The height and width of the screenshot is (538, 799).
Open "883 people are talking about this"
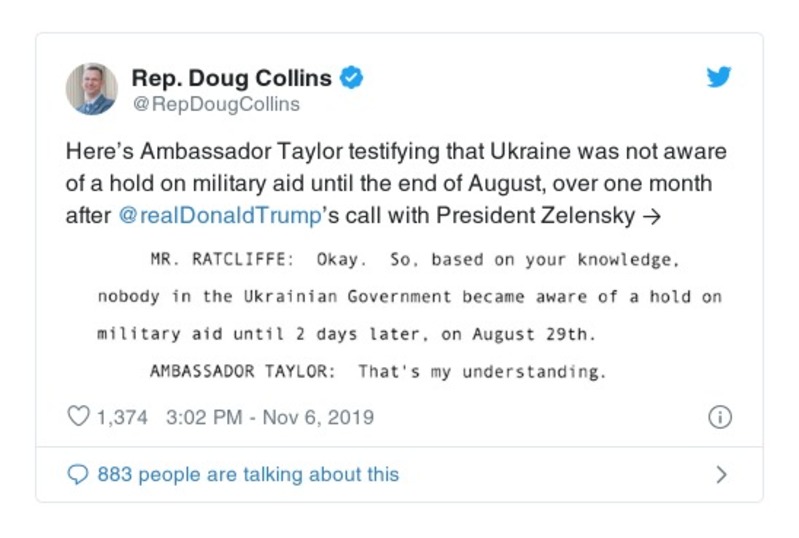247,474
